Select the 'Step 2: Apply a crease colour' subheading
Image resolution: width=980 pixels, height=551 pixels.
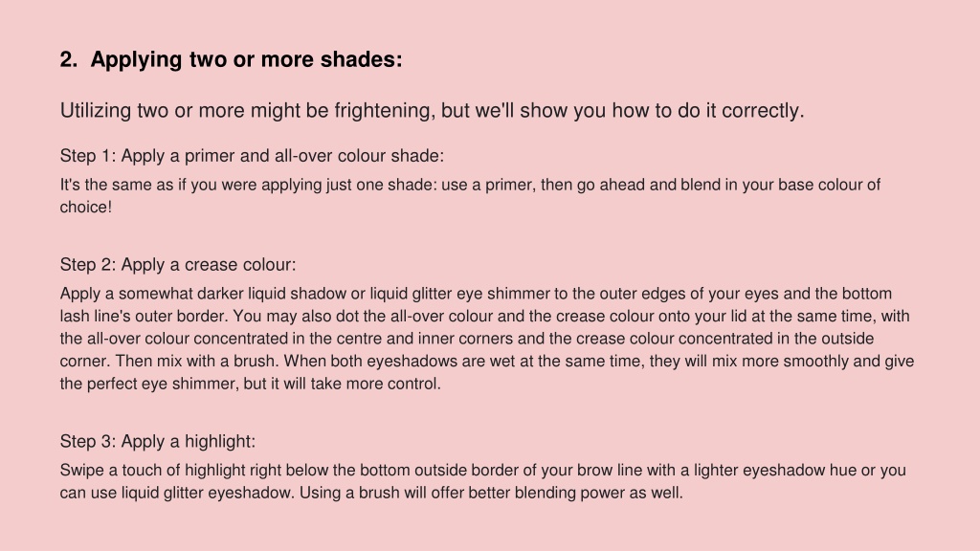178,264
